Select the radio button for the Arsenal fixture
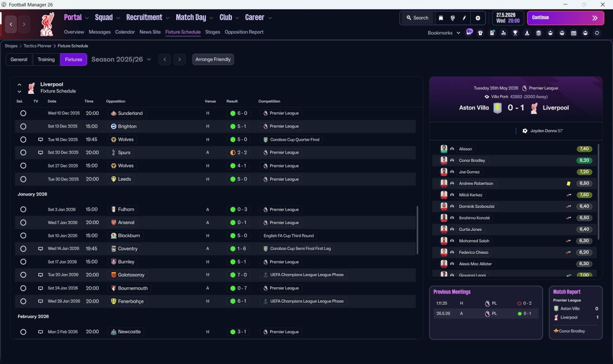 23,223
